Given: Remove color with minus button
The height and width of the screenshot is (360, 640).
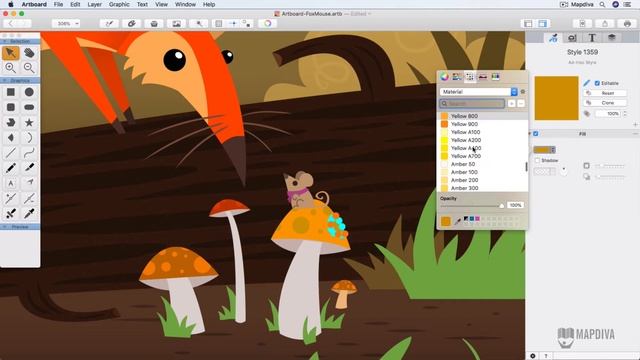Looking at the screenshot, I should point(521,104).
